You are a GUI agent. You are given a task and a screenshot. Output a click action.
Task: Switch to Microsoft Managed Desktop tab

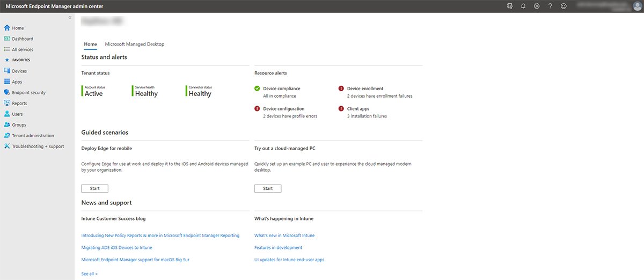tap(134, 44)
